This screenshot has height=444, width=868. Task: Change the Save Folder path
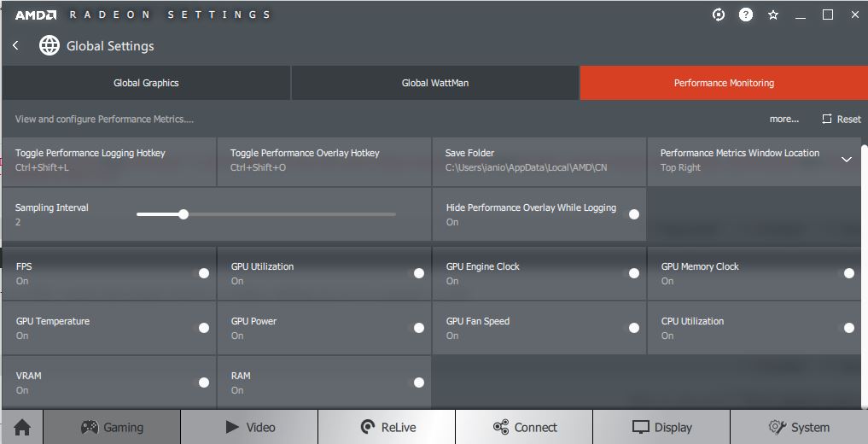[x=539, y=160]
